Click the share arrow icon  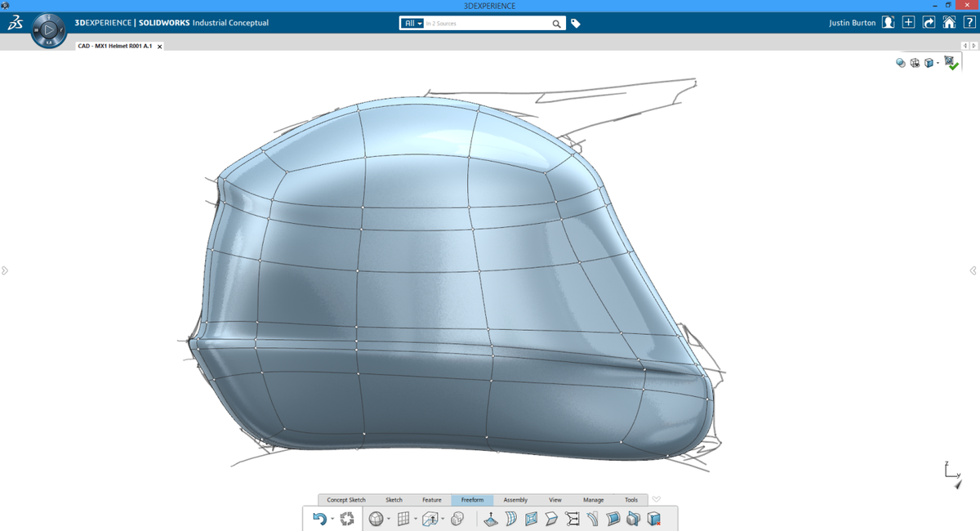(929, 23)
